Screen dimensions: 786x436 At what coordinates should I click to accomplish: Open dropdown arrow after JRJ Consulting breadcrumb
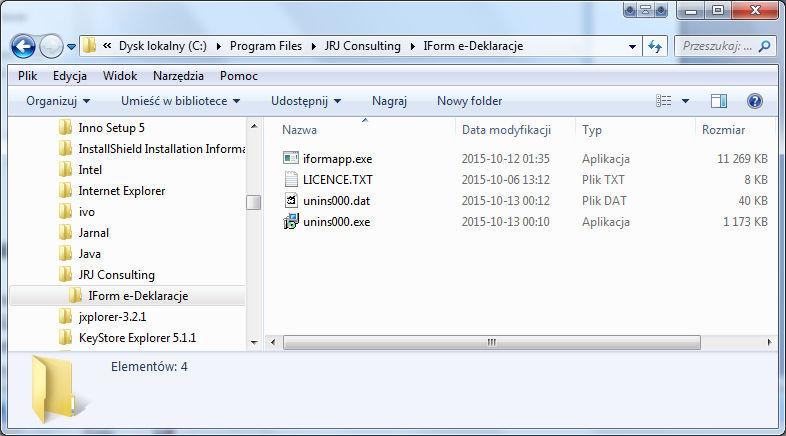413,47
